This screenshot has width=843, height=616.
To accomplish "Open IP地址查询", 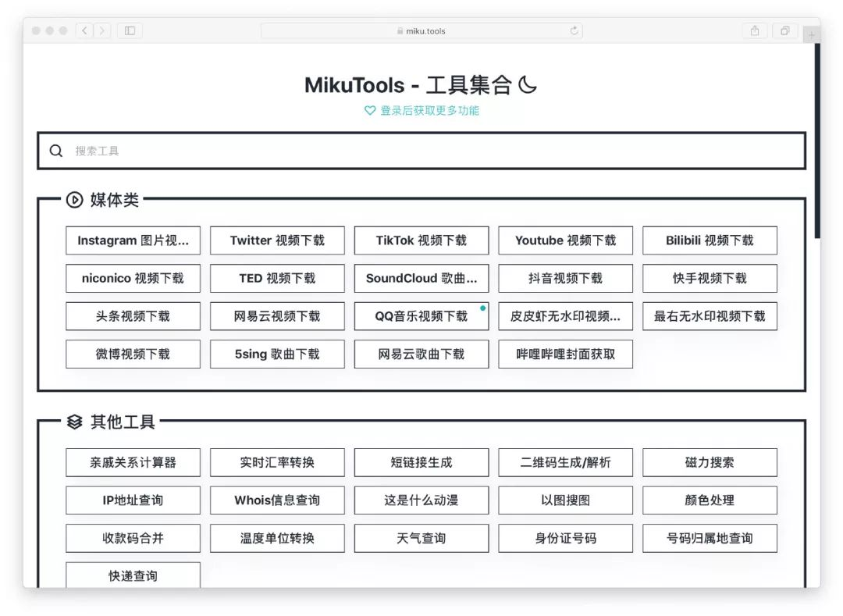I will 133,500.
